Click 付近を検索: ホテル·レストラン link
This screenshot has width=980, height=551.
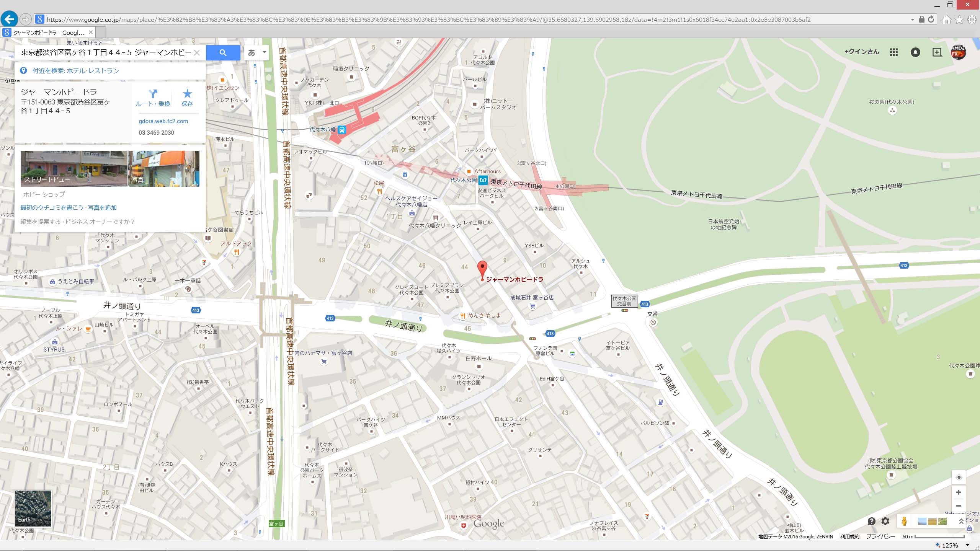76,71
